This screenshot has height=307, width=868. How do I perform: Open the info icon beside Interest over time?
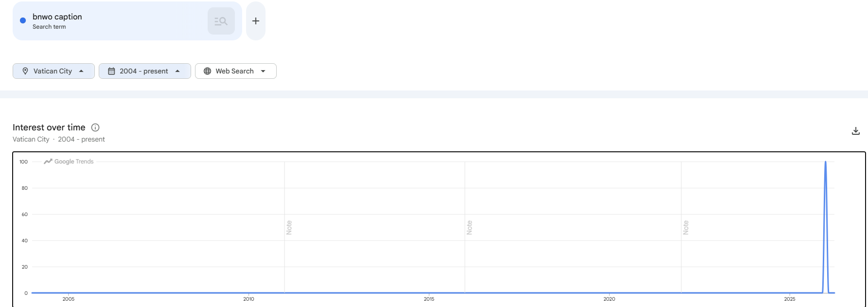[x=95, y=127]
